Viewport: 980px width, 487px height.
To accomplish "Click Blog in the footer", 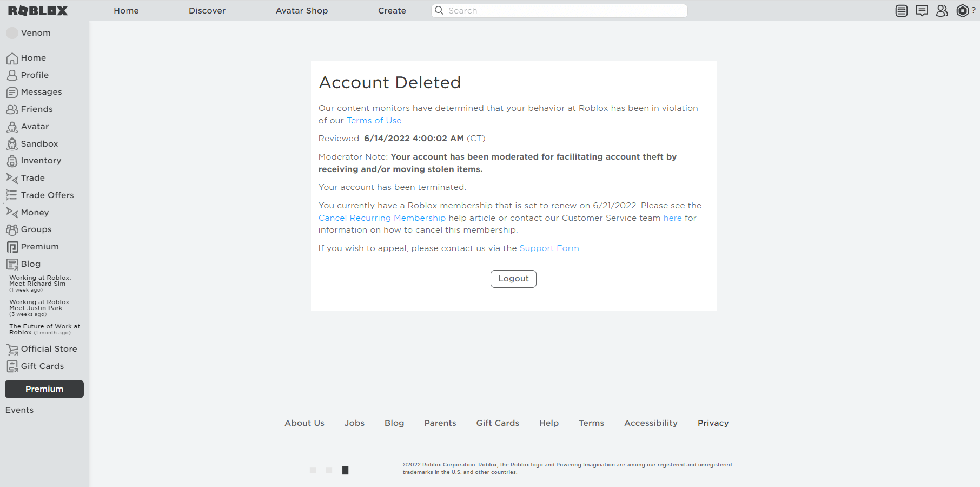I will click(394, 423).
